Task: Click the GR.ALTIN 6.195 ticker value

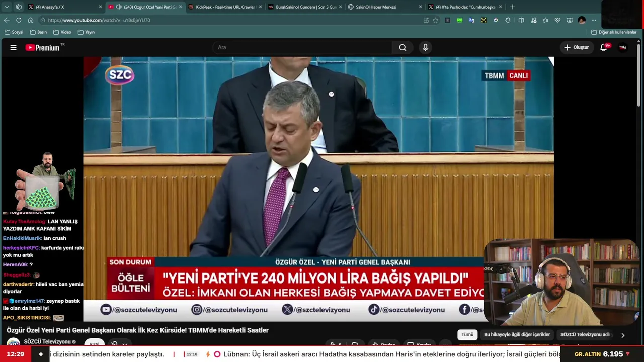Action: 602,354
